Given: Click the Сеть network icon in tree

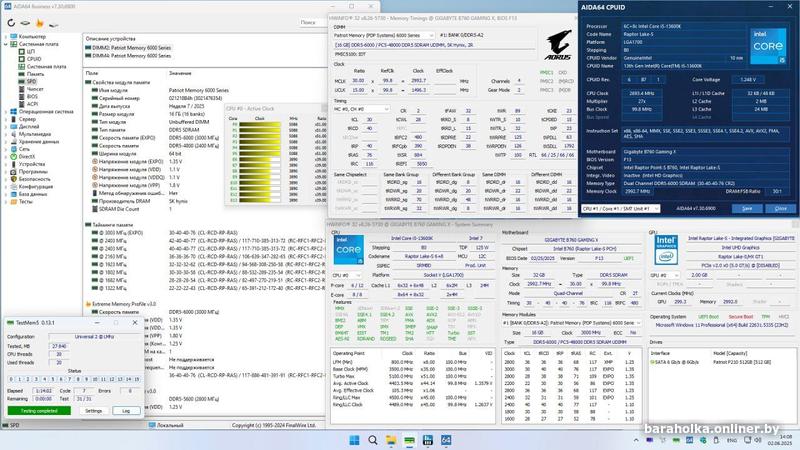Looking at the screenshot, I should (x=14, y=149).
